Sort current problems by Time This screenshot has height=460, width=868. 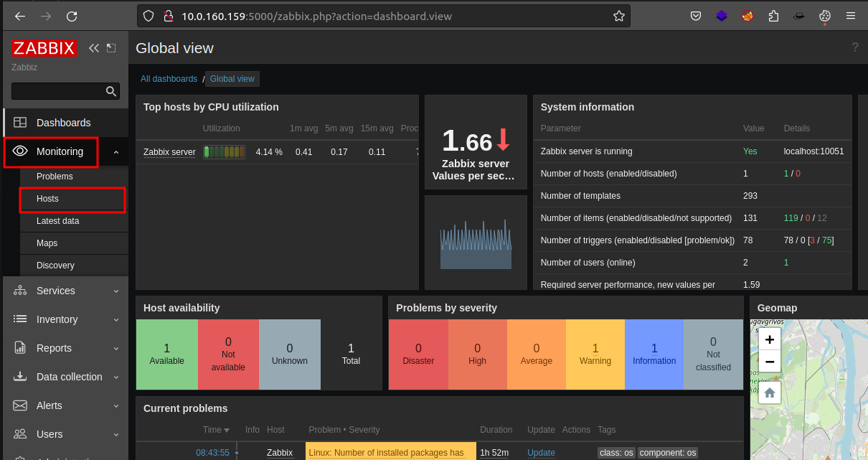point(216,430)
